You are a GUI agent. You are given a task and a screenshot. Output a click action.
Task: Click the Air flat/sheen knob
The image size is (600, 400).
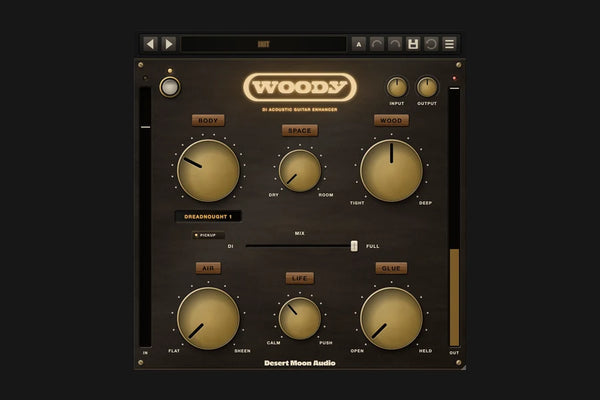click(x=208, y=318)
